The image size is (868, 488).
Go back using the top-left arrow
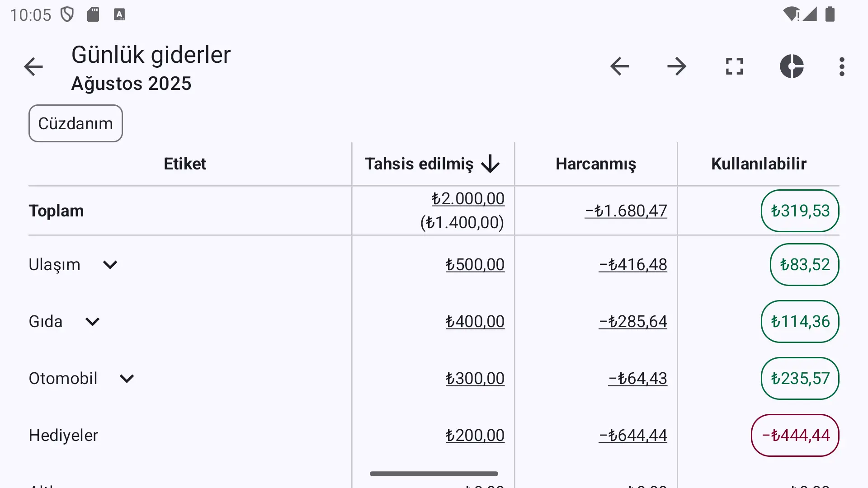[x=33, y=67]
